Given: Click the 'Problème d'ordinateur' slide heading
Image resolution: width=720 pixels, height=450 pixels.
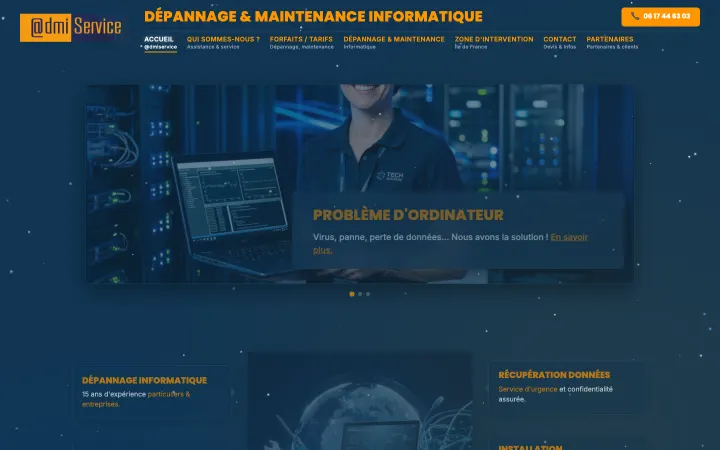Looking at the screenshot, I should coord(408,215).
